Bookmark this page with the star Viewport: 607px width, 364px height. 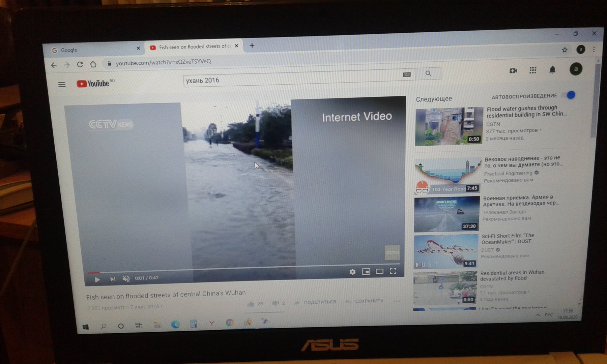click(565, 50)
